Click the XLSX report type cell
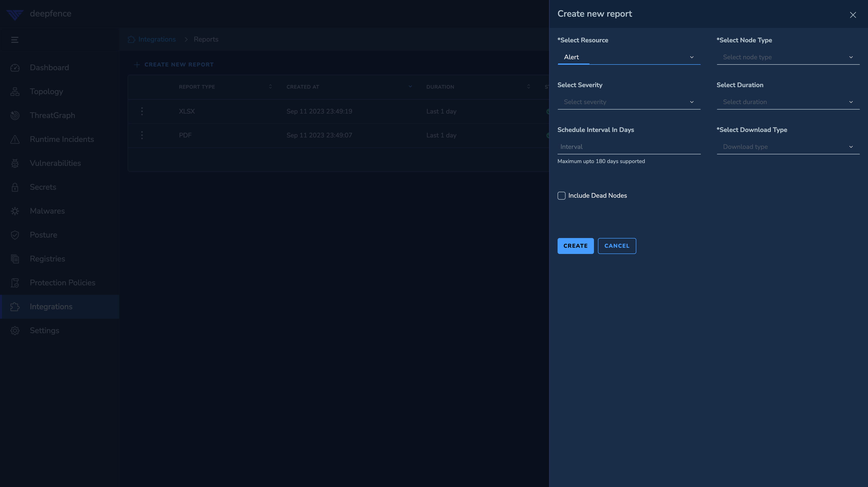 pyautogui.click(x=187, y=111)
